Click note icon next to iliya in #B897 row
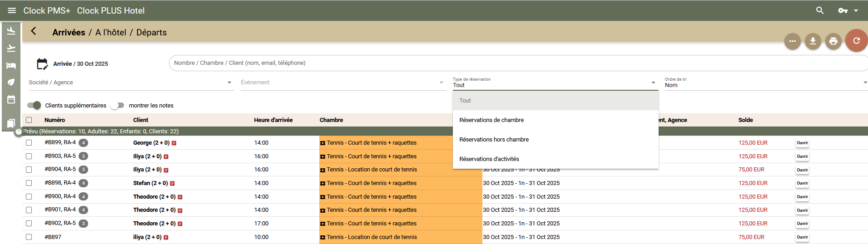Screen dimensions: 868x244 [x=166, y=237]
